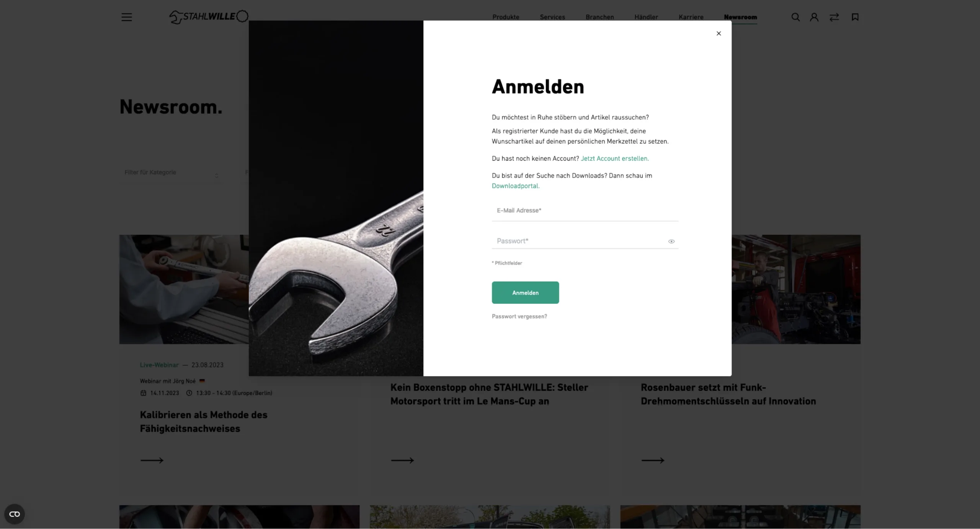Click the user account icon
Image resolution: width=980 pixels, height=529 pixels.
click(814, 17)
